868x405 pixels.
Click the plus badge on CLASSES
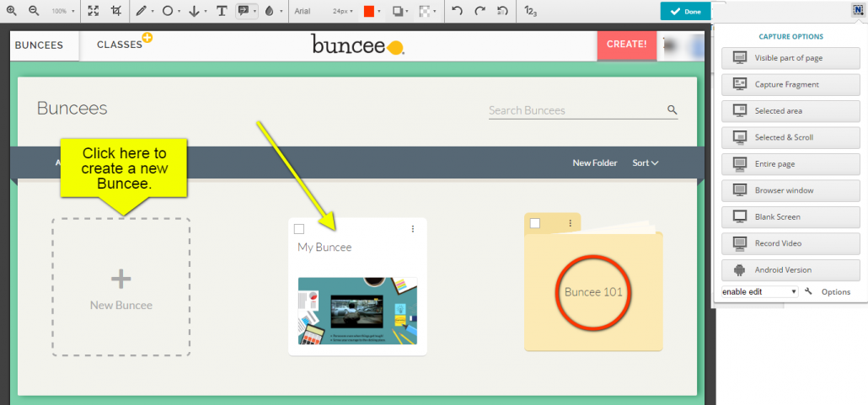[x=147, y=38]
